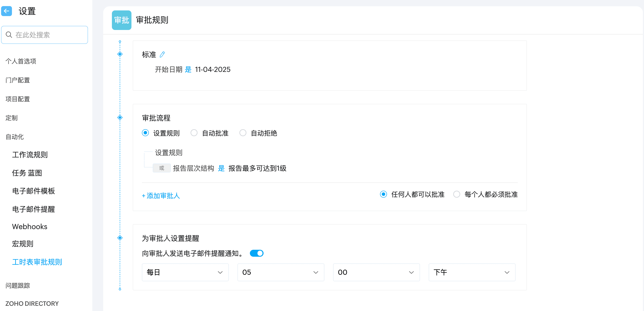Click the magnifier icon in search box
Image resolution: width=644 pixels, height=311 pixels.
pyautogui.click(x=9, y=35)
